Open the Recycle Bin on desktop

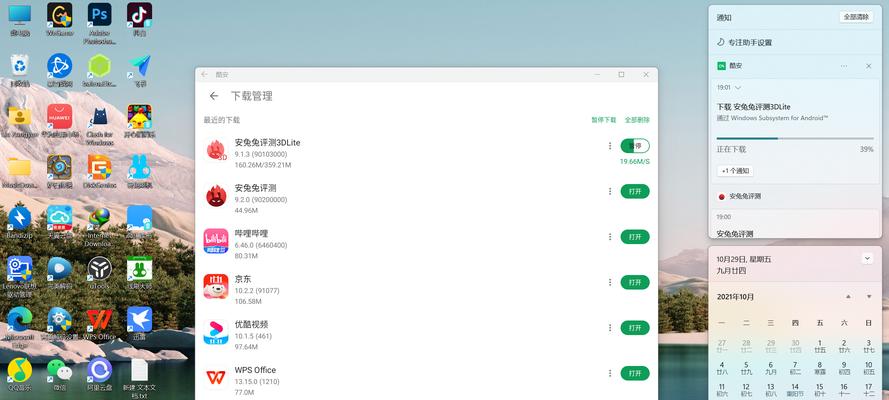click(19, 65)
